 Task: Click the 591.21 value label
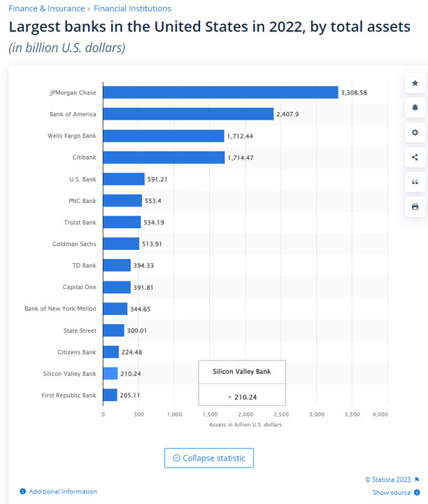157,179
